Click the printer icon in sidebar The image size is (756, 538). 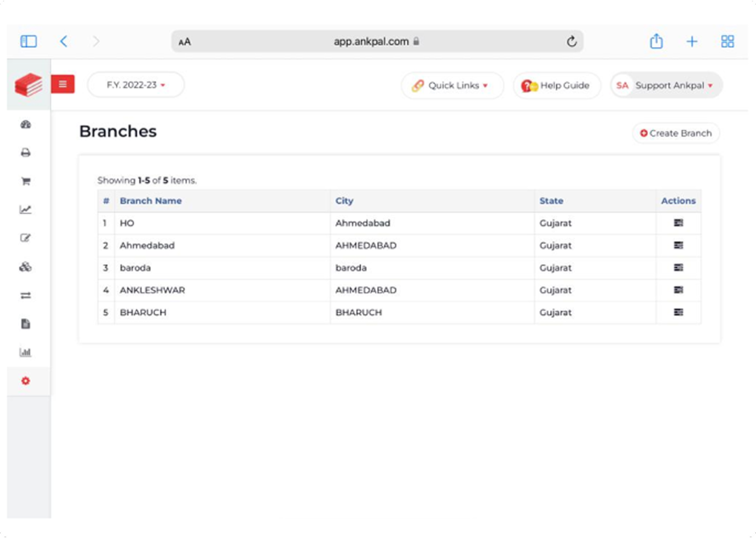coord(26,153)
